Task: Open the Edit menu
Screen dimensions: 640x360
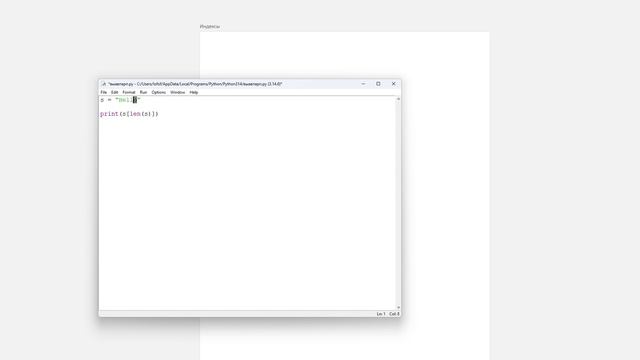Action: coord(114,92)
